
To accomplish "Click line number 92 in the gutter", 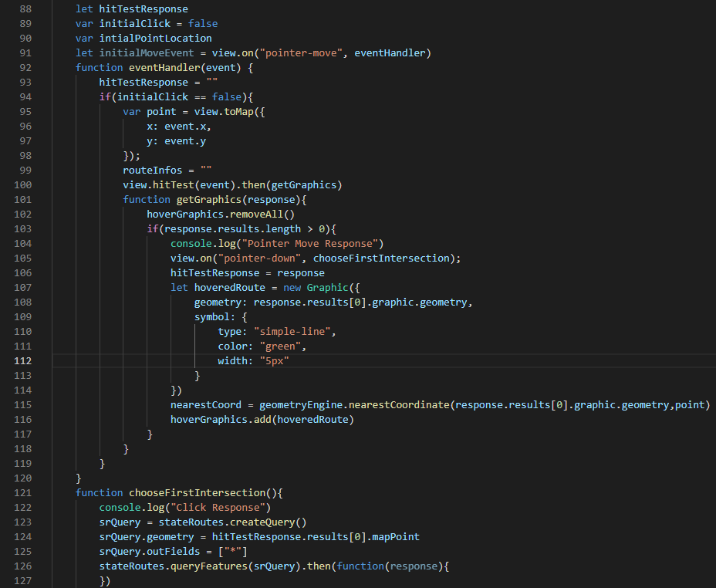I will [25, 68].
